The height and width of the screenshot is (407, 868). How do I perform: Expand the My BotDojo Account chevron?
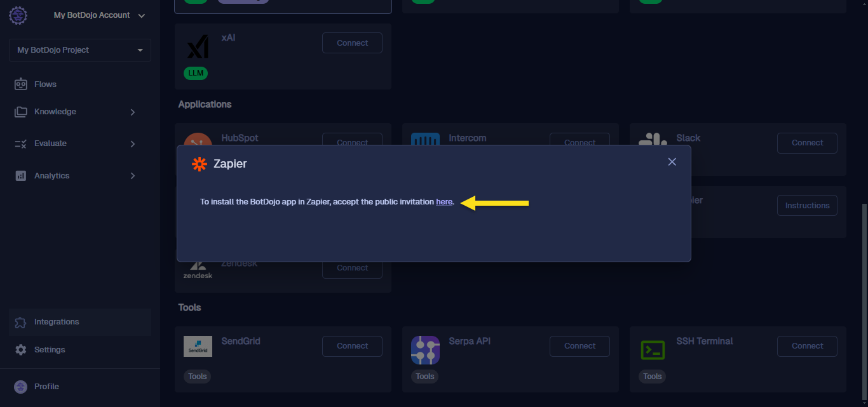141,15
